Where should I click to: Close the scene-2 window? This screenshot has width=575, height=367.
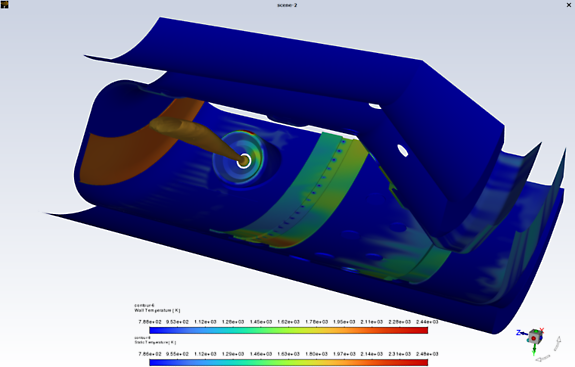(x=569, y=5)
